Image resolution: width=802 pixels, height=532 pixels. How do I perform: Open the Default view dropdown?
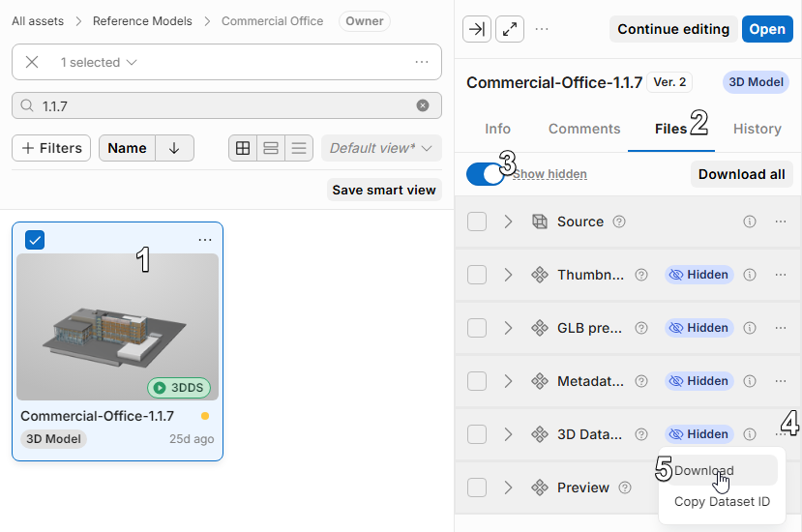(x=381, y=148)
